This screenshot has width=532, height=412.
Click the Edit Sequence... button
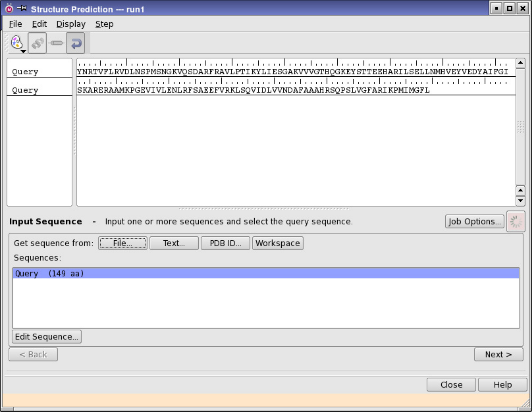point(47,336)
